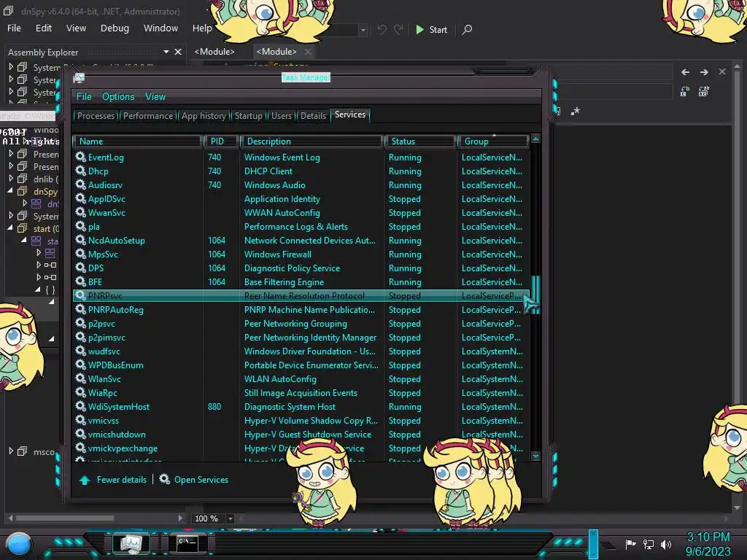Click the Fewer details link
Image resolution: width=747 pixels, height=560 pixels.
tap(122, 480)
